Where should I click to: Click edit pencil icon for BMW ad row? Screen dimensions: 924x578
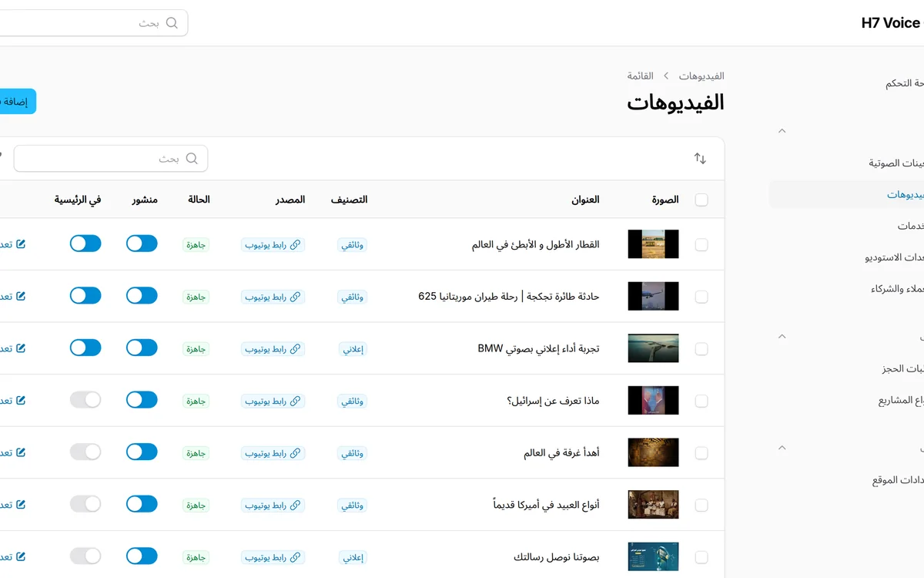click(x=21, y=348)
